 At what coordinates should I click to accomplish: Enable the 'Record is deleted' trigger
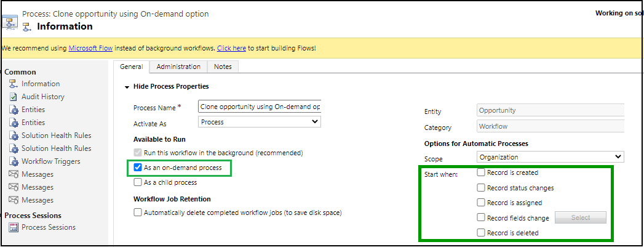[481, 233]
